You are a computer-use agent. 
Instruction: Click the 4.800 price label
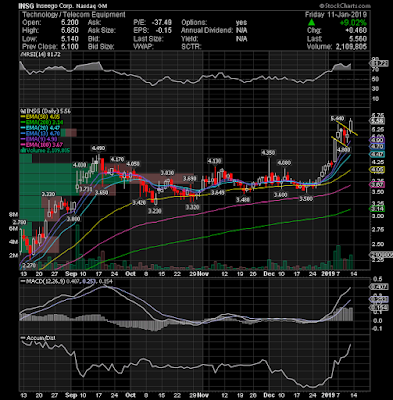point(343,150)
